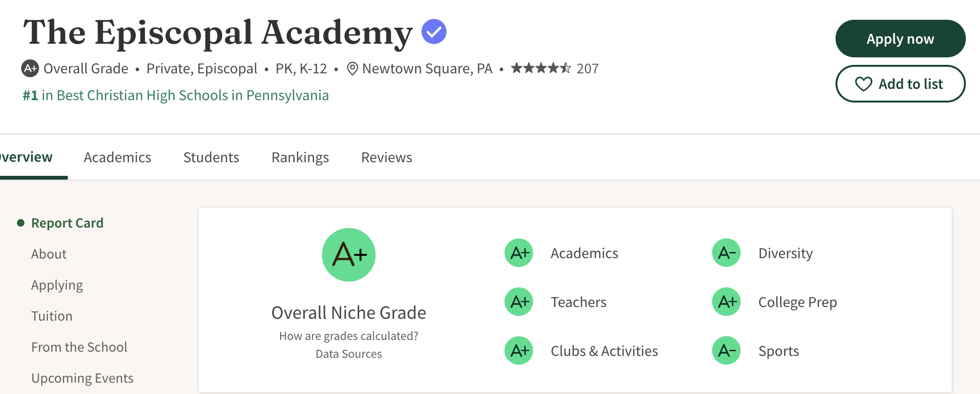Go to the Reviews tab
The width and height of the screenshot is (980, 394).
[386, 158]
